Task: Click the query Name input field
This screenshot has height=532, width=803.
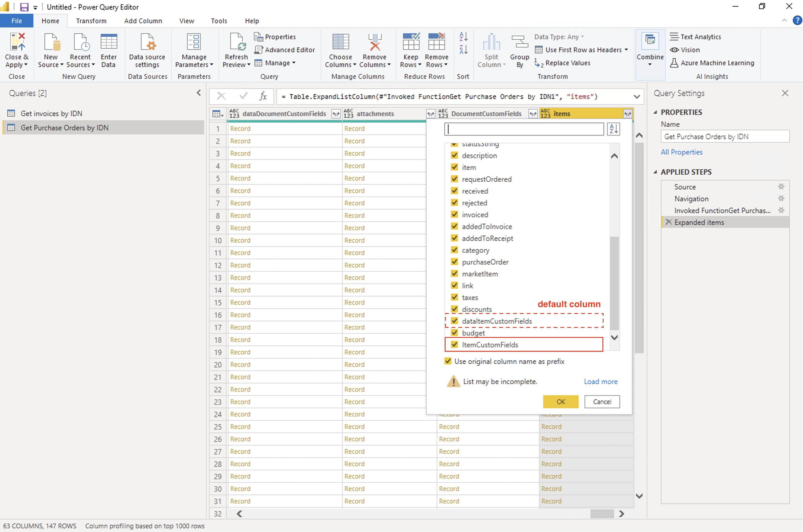Action: coord(725,136)
